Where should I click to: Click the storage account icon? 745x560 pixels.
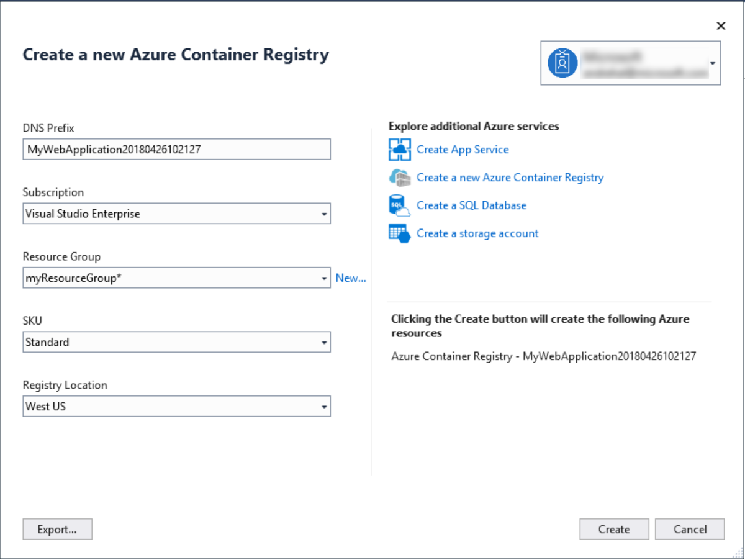pyautogui.click(x=404, y=233)
